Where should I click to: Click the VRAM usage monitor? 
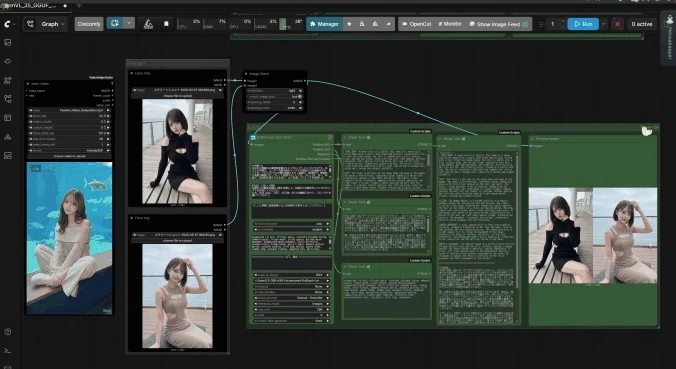[x=266, y=24]
